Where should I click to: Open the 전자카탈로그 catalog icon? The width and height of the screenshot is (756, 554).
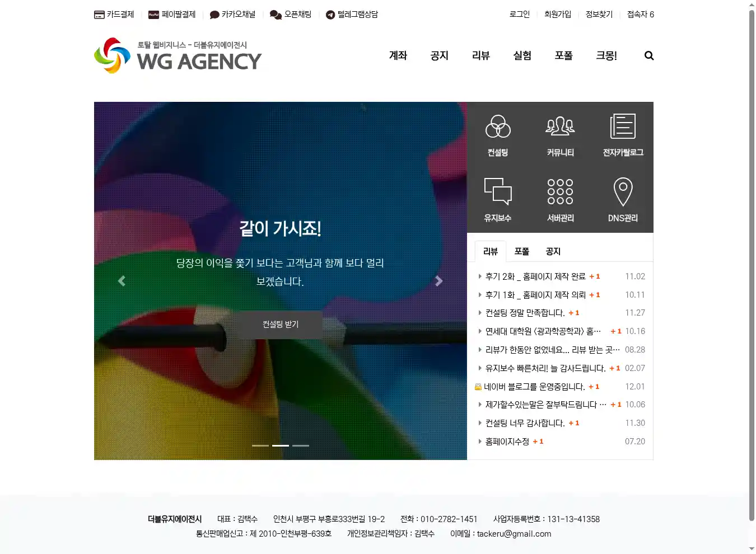(x=623, y=127)
